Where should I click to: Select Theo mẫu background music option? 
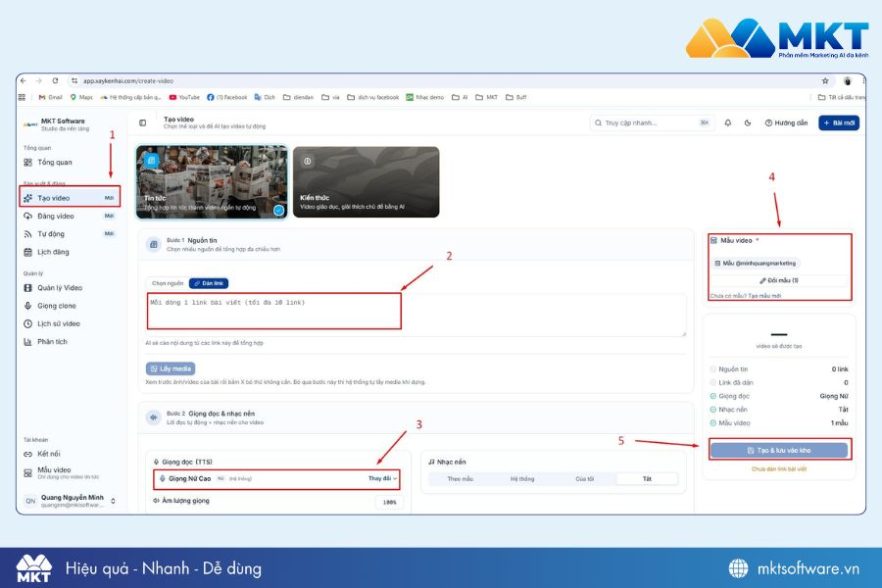pos(461,479)
